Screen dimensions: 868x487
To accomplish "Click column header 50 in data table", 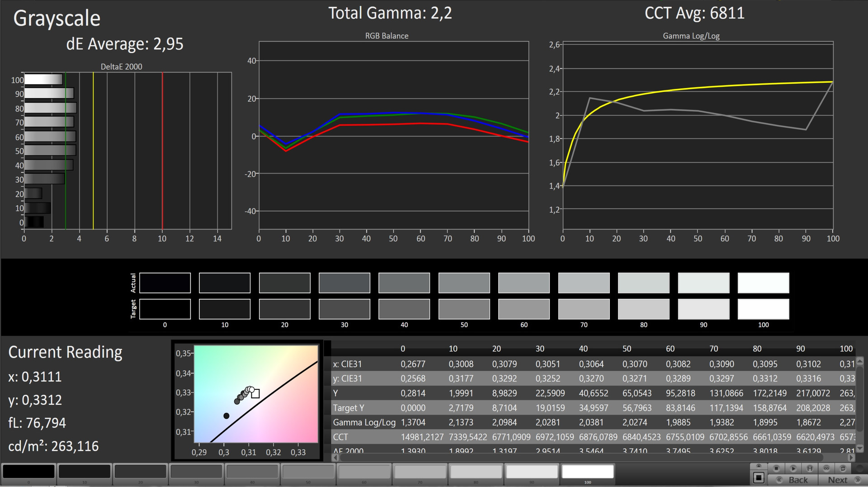I will click(x=627, y=349).
